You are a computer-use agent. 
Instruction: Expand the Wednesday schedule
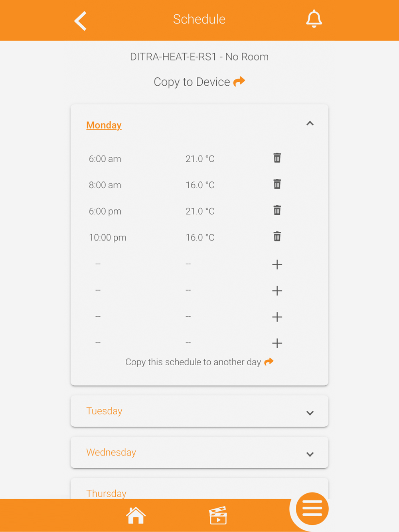tap(199, 453)
